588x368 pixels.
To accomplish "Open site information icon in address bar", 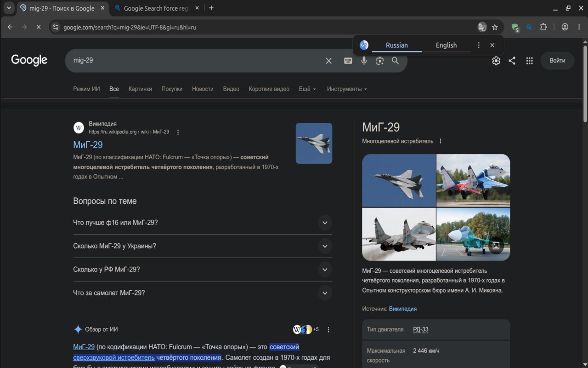I will pos(56,27).
